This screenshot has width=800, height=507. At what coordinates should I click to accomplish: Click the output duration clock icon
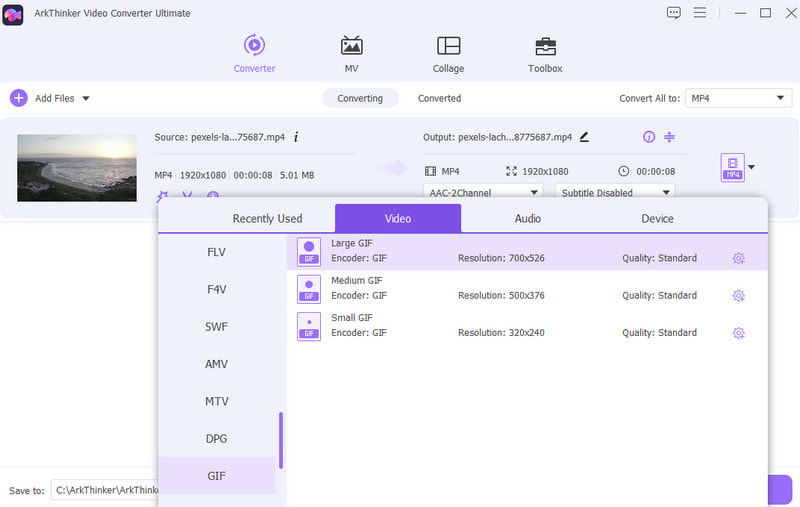click(623, 171)
